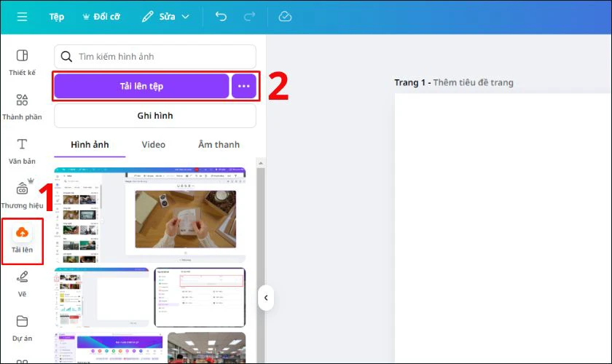Select the purple-banner screenshot thumbnail
This screenshot has width=612, height=364.
pos(109,348)
